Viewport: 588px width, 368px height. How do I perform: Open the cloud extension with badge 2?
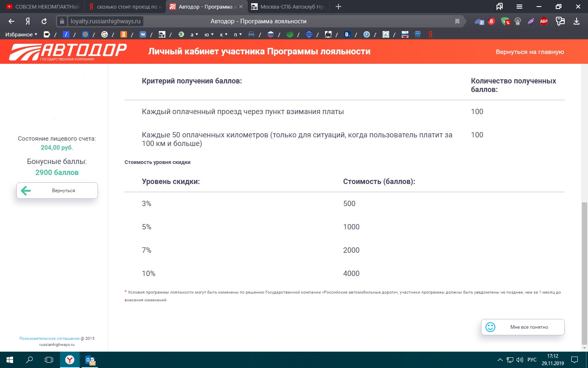point(479,21)
